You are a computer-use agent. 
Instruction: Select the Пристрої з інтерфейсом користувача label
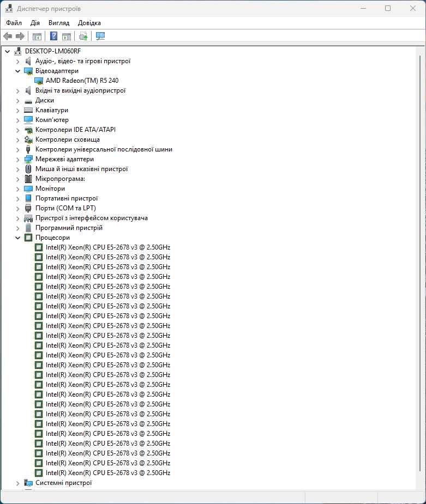tap(92, 218)
